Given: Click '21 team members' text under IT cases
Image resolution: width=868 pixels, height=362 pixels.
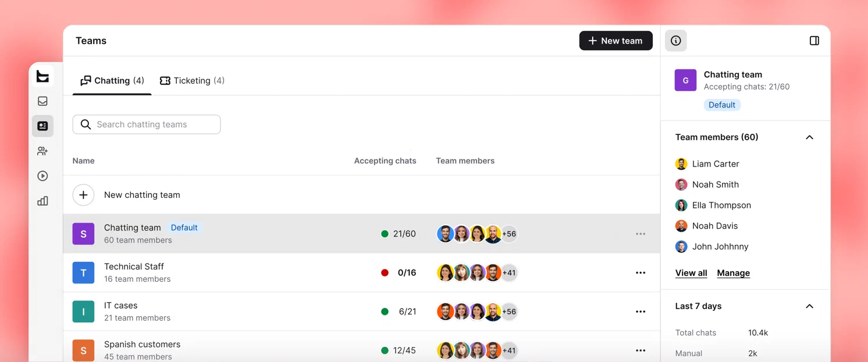Looking at the screenshot, I should 137,318.
